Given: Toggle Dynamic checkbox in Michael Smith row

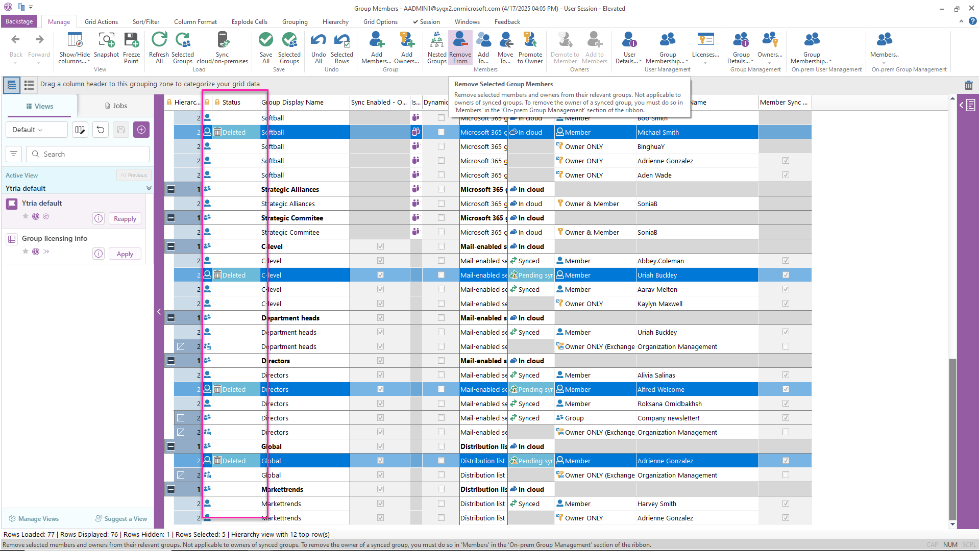Looking at the screenshot, I should (441, 132).
